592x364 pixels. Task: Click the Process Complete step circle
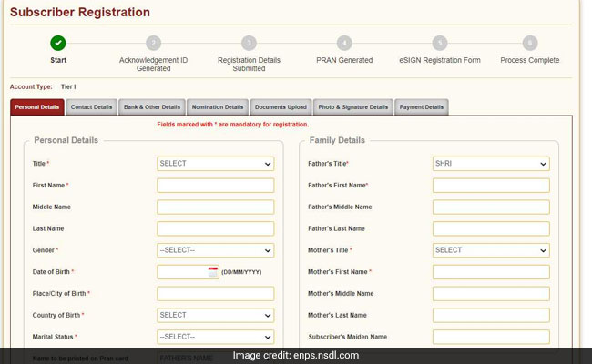pos(530,43)
